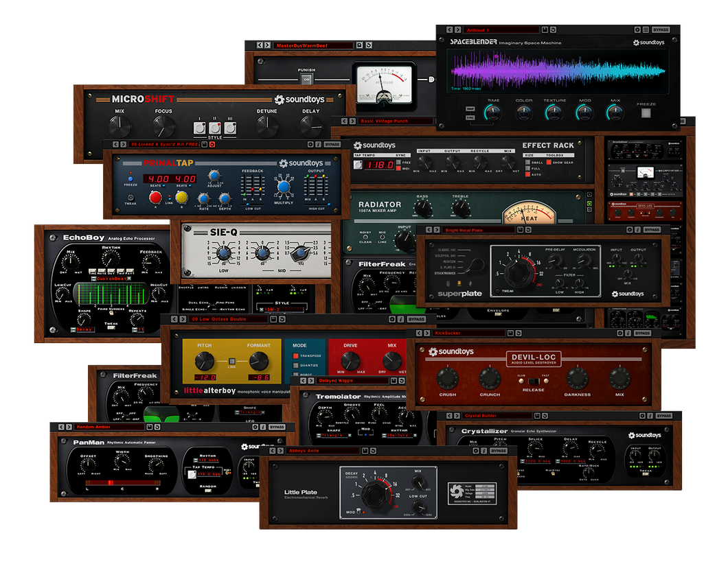The height and width of the screenshot is (562, 728).
Task: Previous preset arrow in SpaceBlender
Action: point(449,30)
